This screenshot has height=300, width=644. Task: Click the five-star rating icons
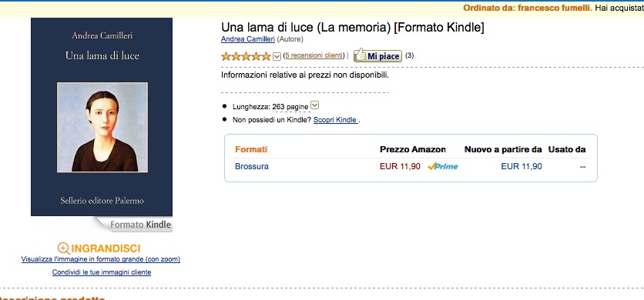(x=246, y=56)
